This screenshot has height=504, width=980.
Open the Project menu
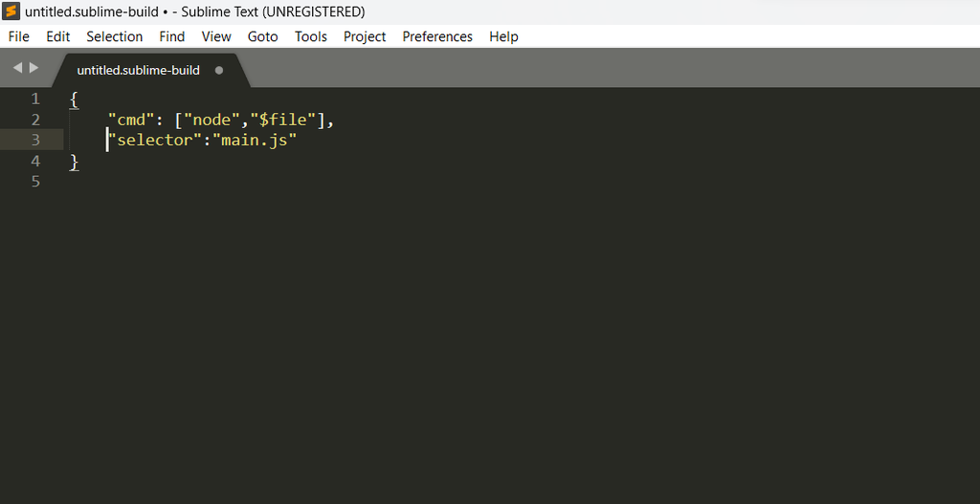click(x=365, y=37)
